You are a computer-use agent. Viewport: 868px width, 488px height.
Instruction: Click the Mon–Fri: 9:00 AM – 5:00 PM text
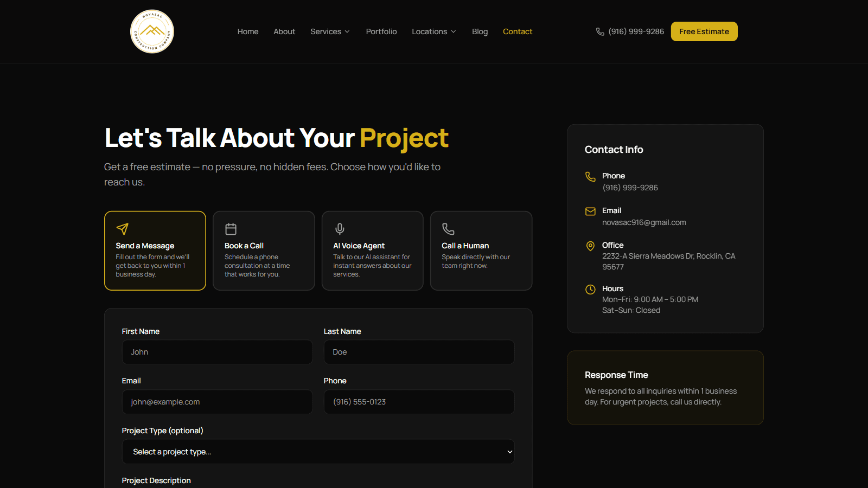[x=650, y=299]
